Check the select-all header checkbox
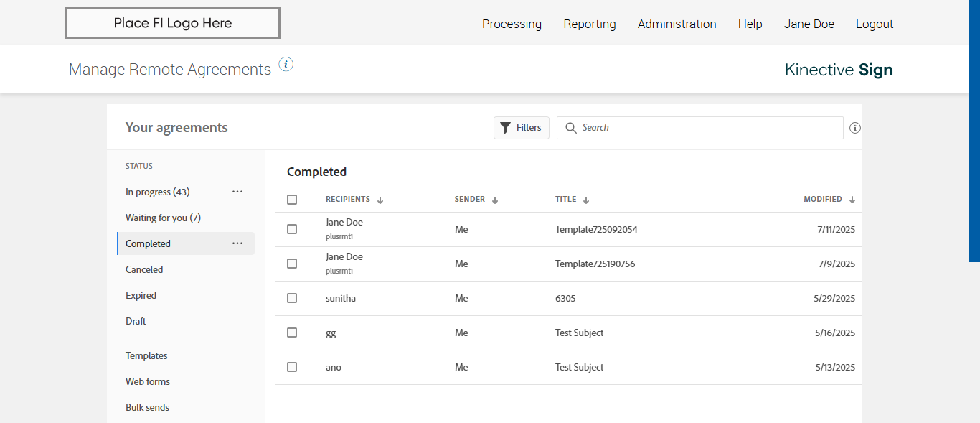980x423 pixels. pos(292,200)
